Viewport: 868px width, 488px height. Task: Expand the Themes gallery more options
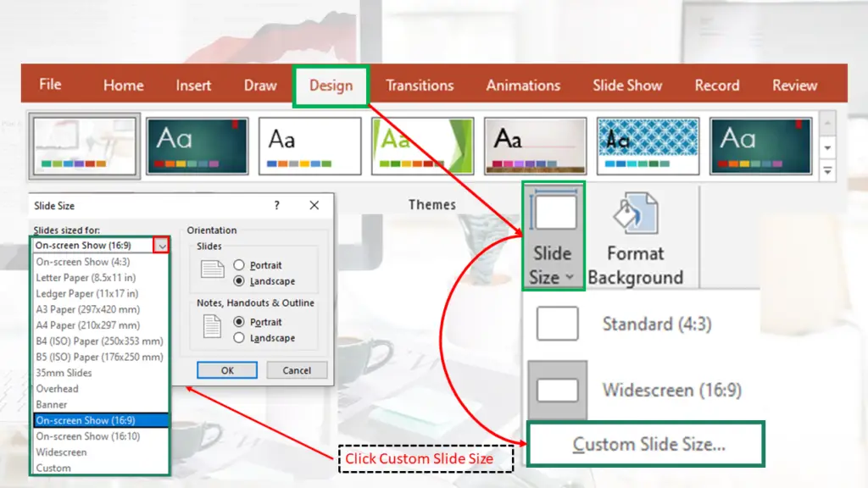pyautogui.click(x=827, y=170)
